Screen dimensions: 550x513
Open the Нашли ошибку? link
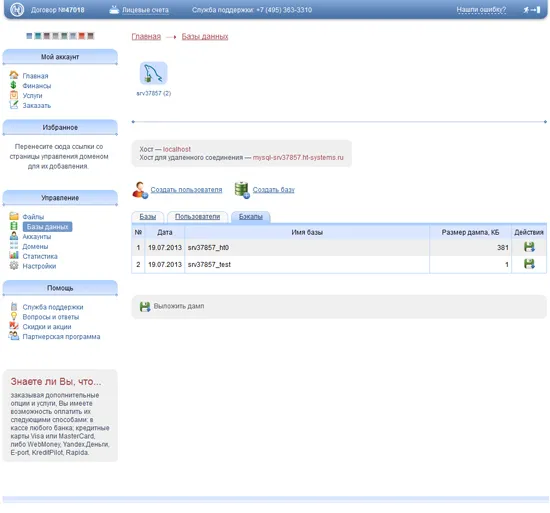pyautogui.click(x=481, y=10)
